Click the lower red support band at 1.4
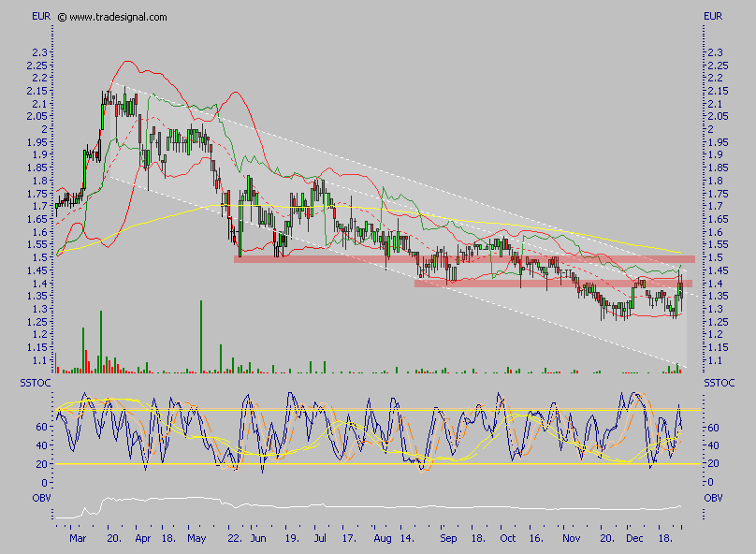The height and width of the screenshot is (554, 756). pos(552,283)
